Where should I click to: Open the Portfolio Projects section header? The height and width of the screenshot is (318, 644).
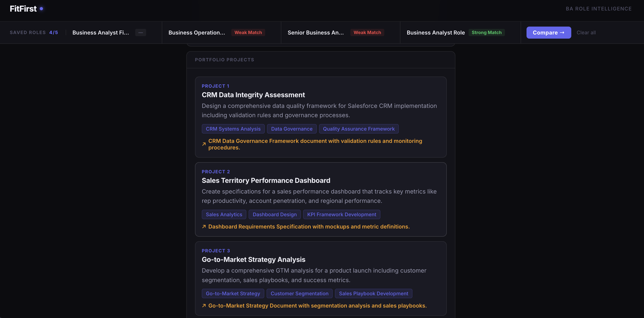click(224, 60)
